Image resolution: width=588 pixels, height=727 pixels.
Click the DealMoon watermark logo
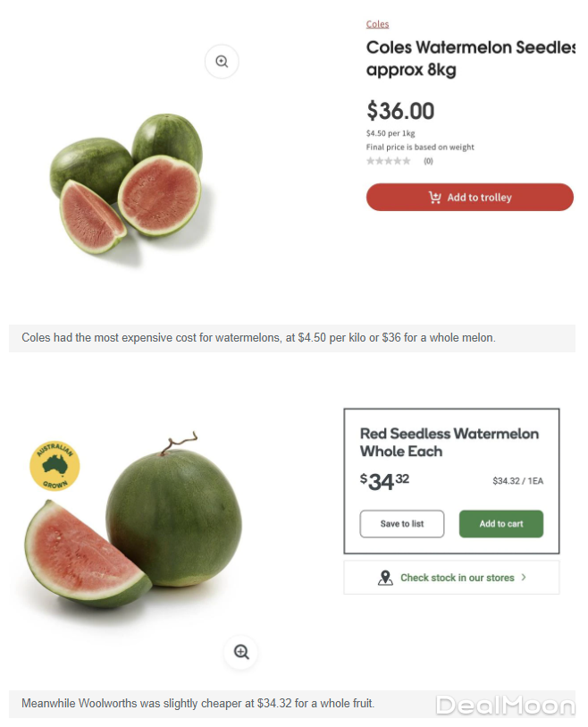505,706
